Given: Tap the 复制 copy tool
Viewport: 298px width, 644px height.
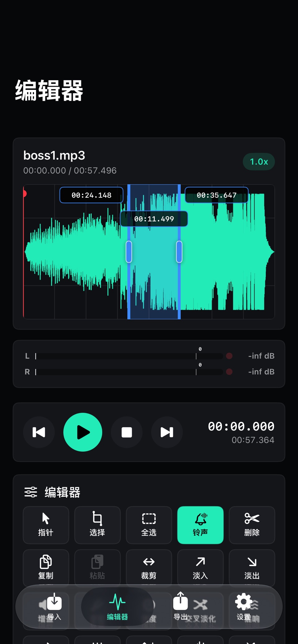Looking at the screenshot, I should pyautogui.click(x=46, y=568).
